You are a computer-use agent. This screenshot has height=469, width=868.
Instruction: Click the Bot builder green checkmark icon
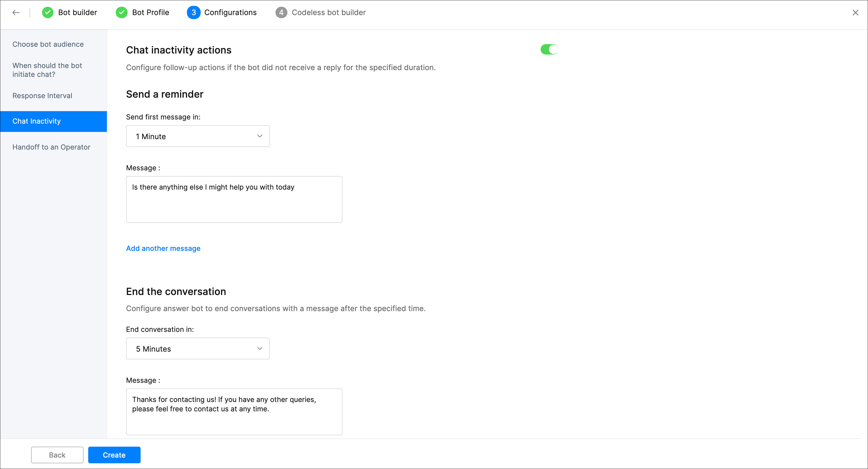click(47, 12)
